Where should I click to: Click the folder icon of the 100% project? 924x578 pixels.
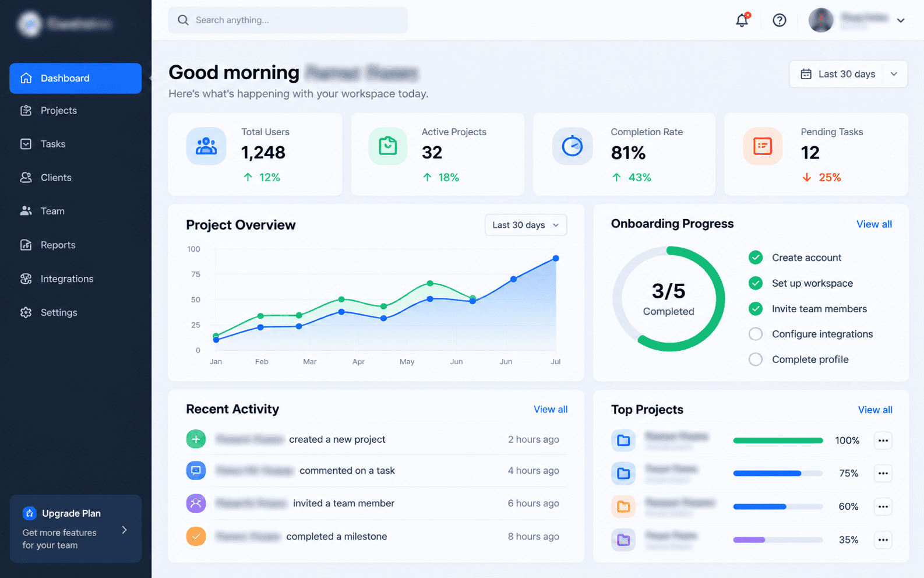click(623, 440)
